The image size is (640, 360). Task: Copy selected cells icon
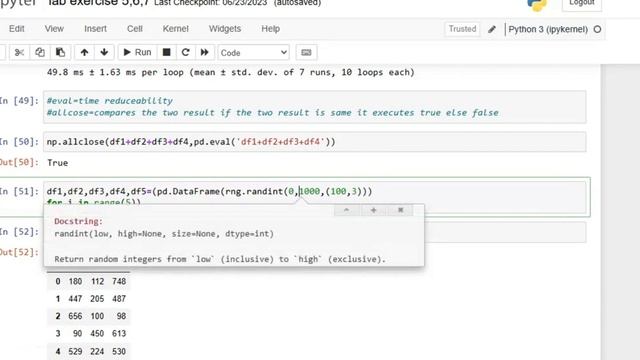(40, 52)
